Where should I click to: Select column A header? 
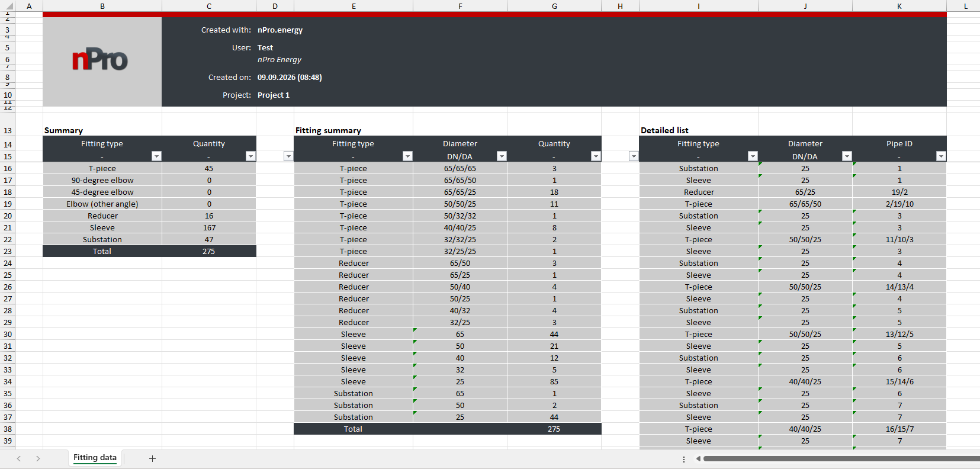coord(29,6)
